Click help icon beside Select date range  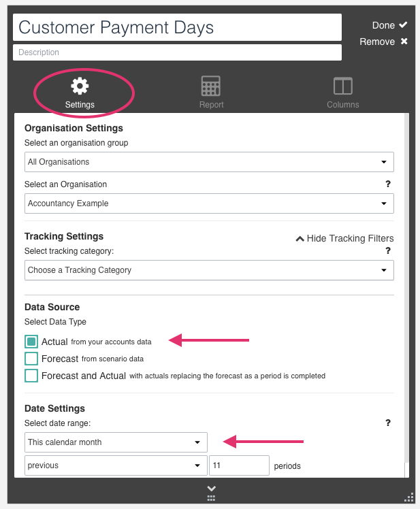[x=388, y=423]
